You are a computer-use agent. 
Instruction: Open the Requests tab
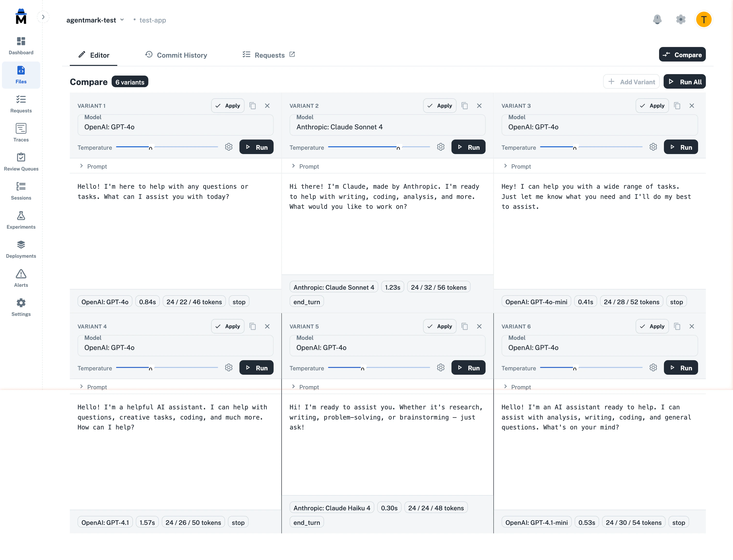[x=269, y=55]
